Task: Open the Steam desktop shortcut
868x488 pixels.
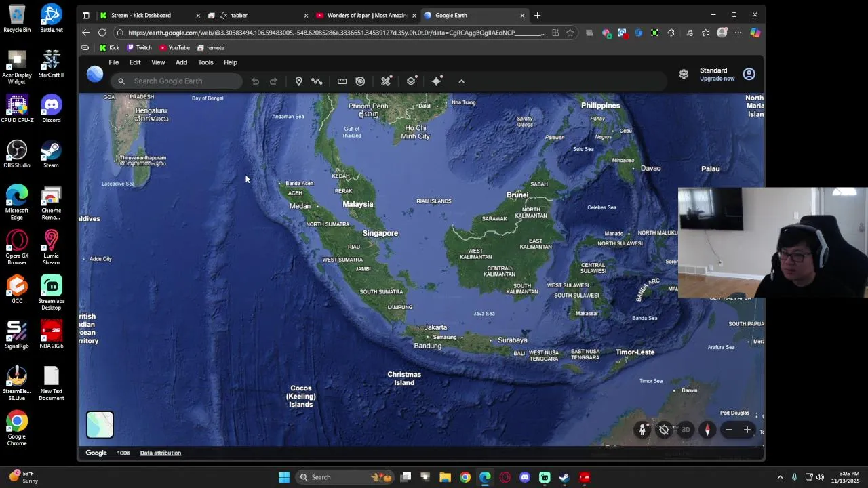Action: [x=51, y=155]
